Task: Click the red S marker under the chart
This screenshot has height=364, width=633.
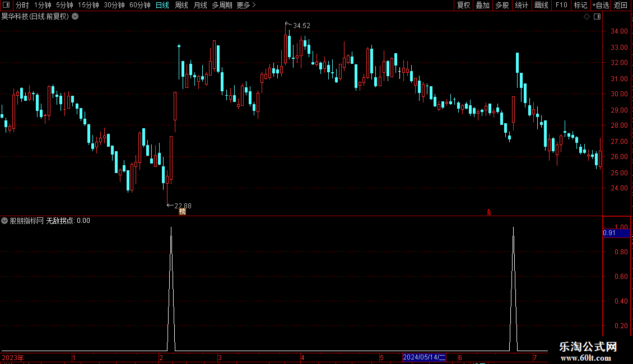Action: pos(489,212)
